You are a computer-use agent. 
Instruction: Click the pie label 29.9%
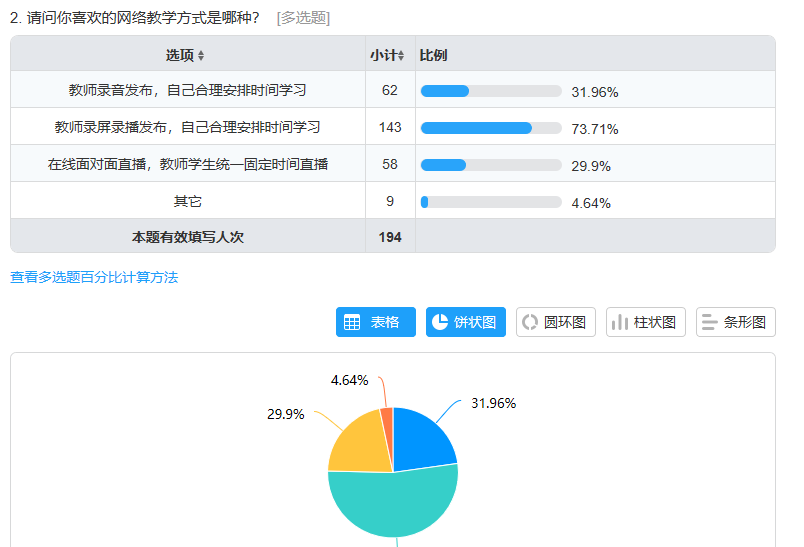tap(286, 414)
